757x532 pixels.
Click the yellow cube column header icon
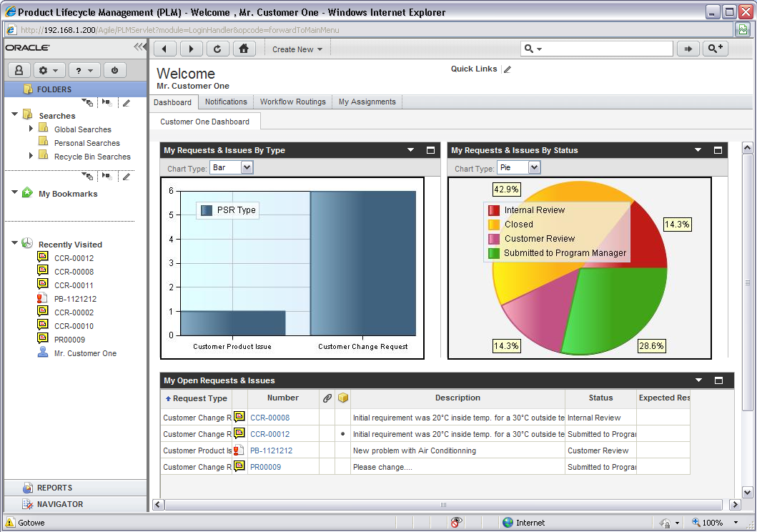tap(343, 398)
